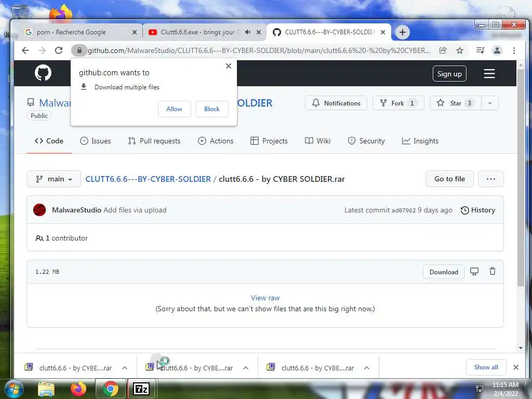Open the media control icon in Chrome toolbar

[x=480, y=50]
